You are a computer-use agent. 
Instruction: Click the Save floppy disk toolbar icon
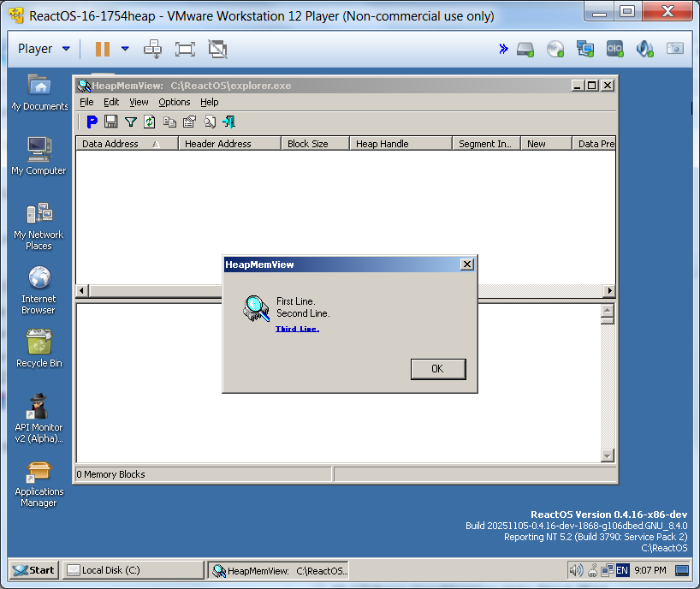tap(111, 122)
